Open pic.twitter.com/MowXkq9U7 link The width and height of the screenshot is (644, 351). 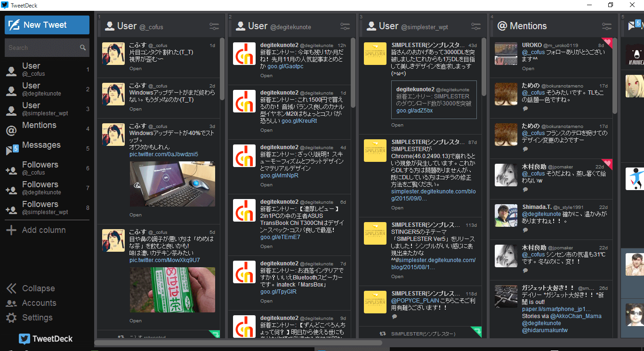point(165,260)
